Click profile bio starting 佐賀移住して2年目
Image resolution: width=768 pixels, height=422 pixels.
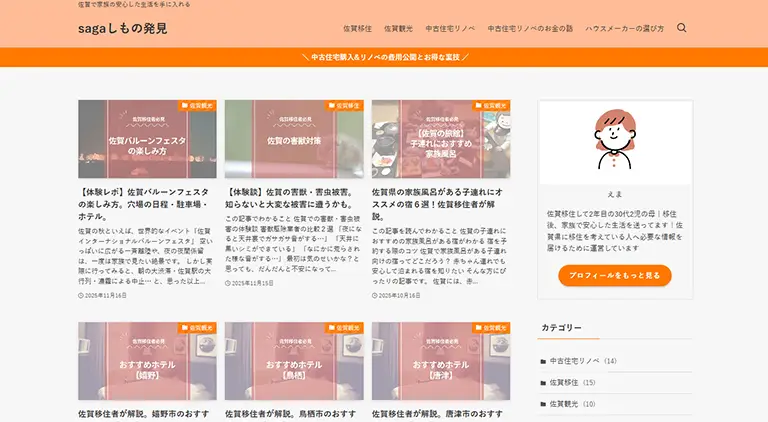615,231
